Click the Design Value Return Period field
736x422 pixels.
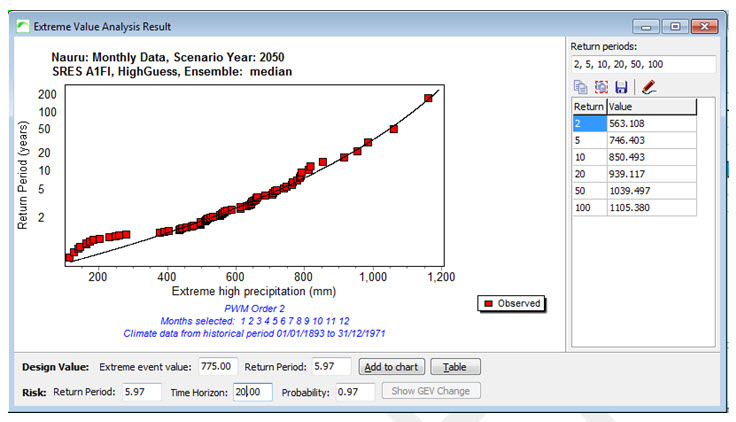click(331, 366)
